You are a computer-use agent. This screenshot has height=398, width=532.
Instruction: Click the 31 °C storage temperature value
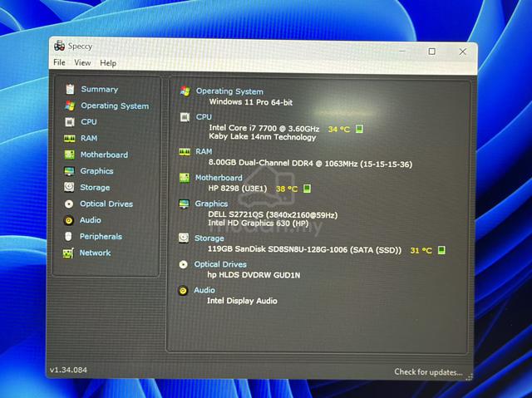coord(421,251)
